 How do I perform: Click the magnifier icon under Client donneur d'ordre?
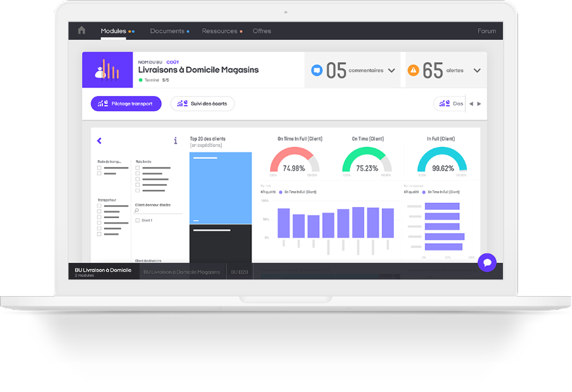pyautogui.click(x=137, y=210)
